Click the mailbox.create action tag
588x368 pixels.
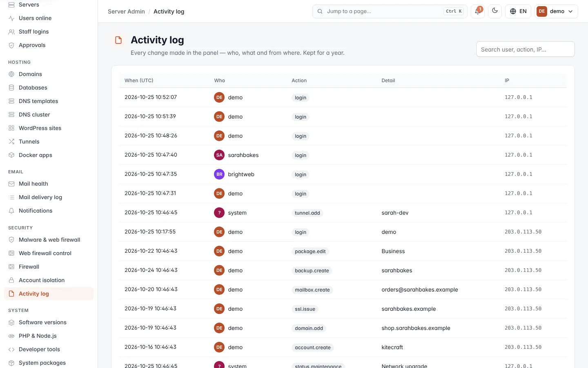pyautogui.click(x=312, y=290)
